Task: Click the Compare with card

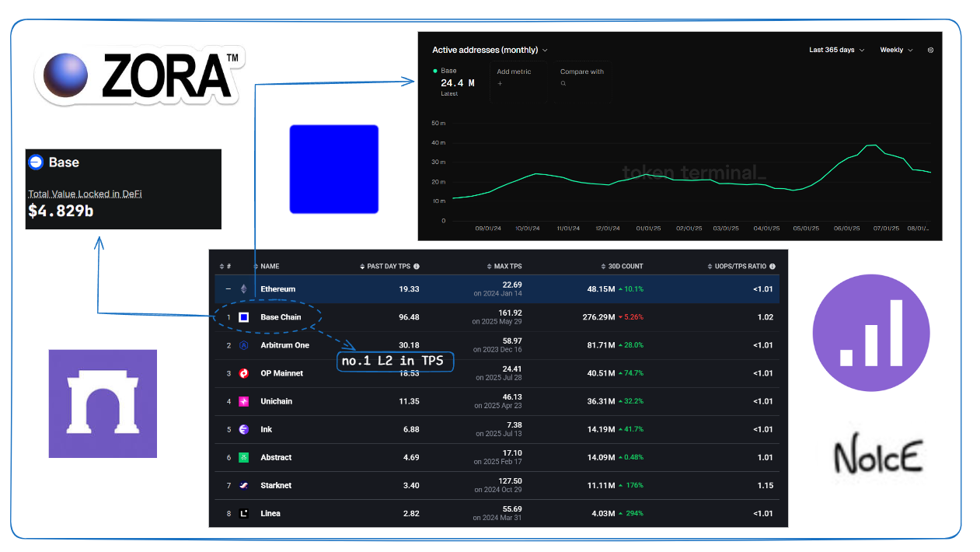Action: (x=583, y=81)
